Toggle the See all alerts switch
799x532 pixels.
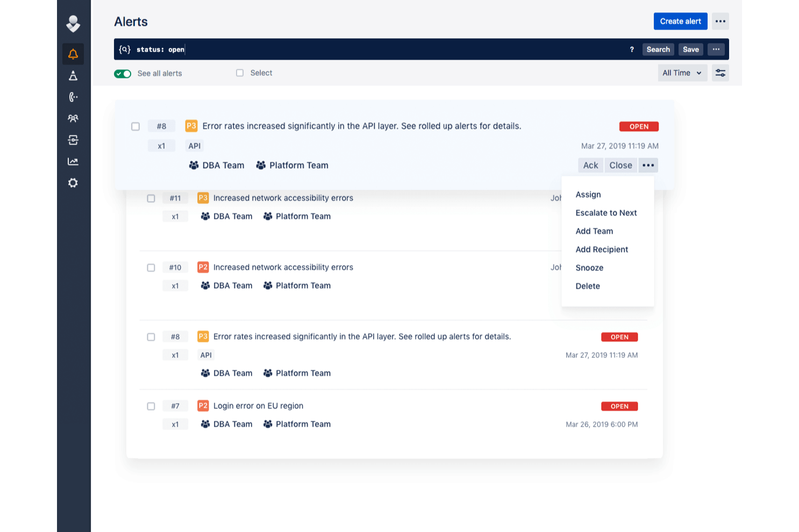123,73
